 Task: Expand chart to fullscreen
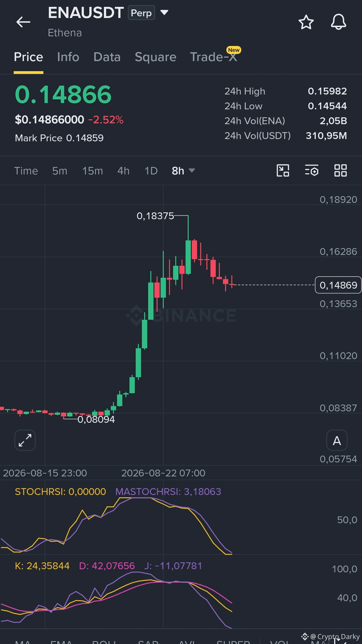[x=25, y=440]
